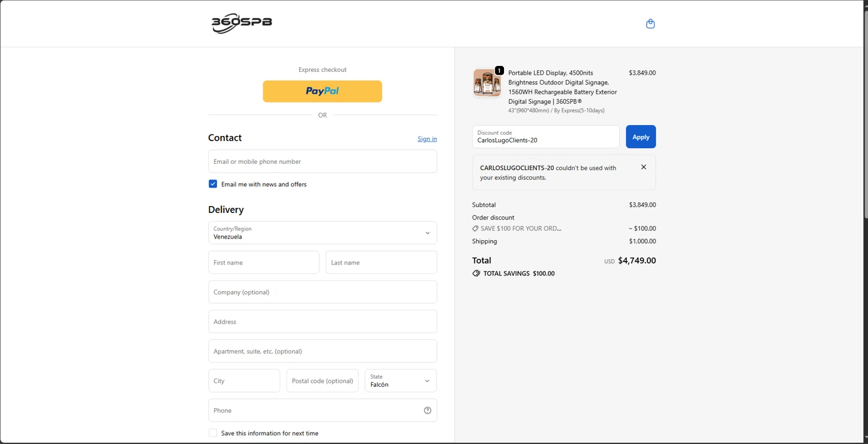868x444 pixels.
Task: Open the shopping bag cart icon
Action: pos(650,24)
